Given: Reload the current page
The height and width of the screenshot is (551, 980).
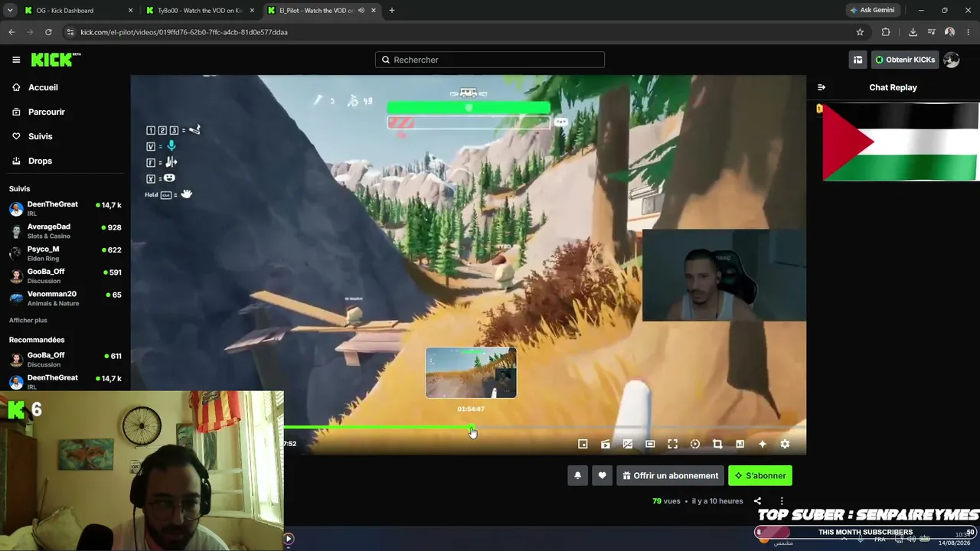Looking at the screenshot, I should click(x=48, y=32).
